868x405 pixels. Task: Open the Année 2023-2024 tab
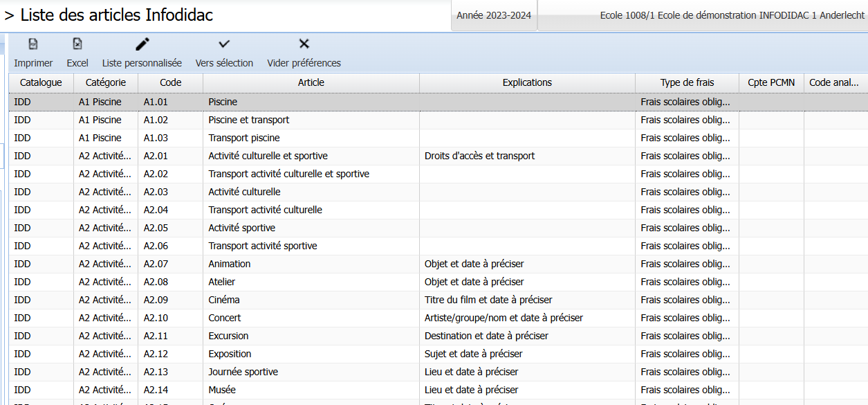(494, 15)
